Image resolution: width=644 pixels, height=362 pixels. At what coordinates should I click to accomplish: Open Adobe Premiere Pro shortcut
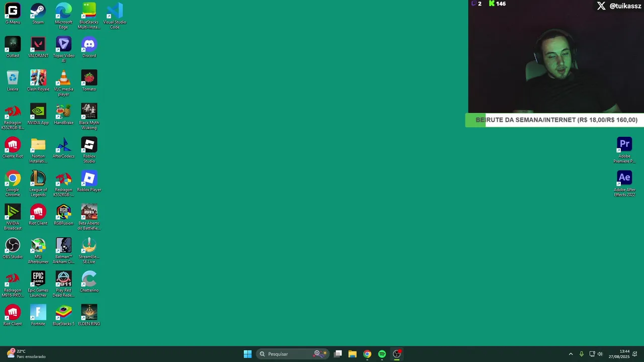click(x=624, y=150)
